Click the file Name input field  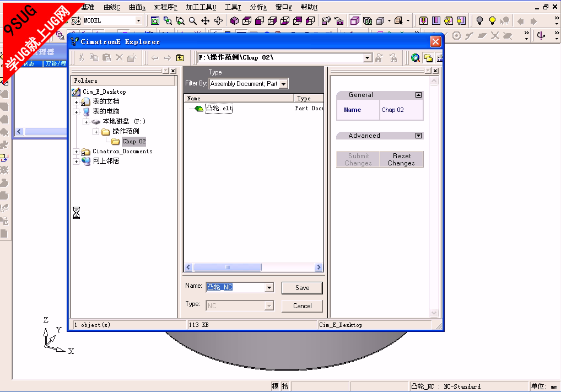tap(235, 287)
